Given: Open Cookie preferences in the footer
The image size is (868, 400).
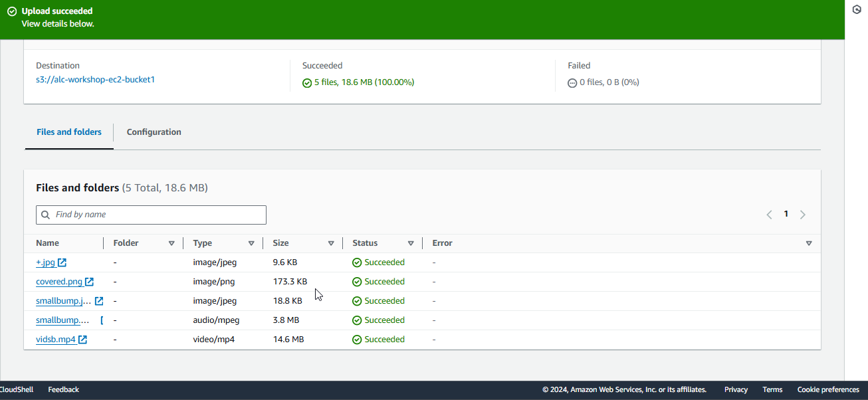Looking at the screenshot, I should (x=827, y=390).
